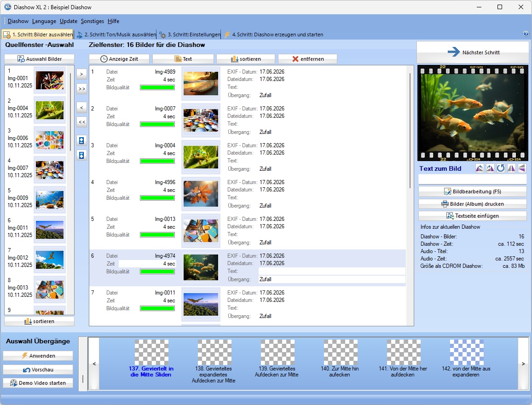532x405 pixels.
Task: Remove all images with << arrow
Action: tap(81, 122)
